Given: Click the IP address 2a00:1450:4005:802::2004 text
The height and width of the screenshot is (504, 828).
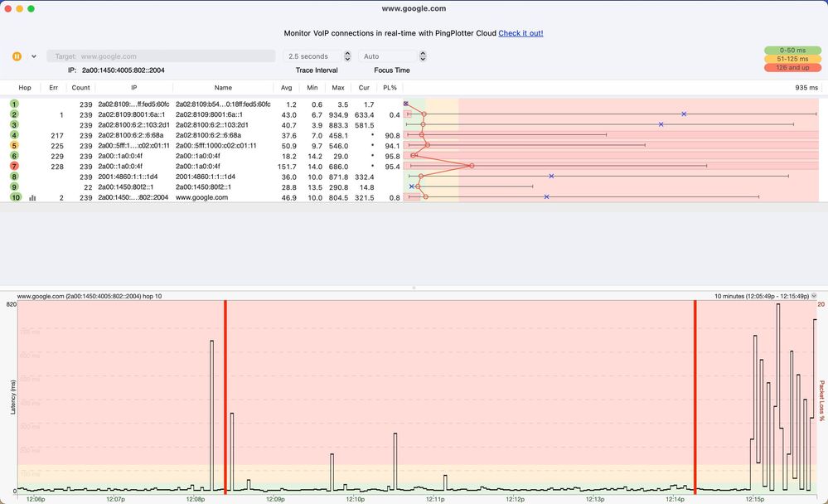Looking at the screenshot, I should click(123, 70).
